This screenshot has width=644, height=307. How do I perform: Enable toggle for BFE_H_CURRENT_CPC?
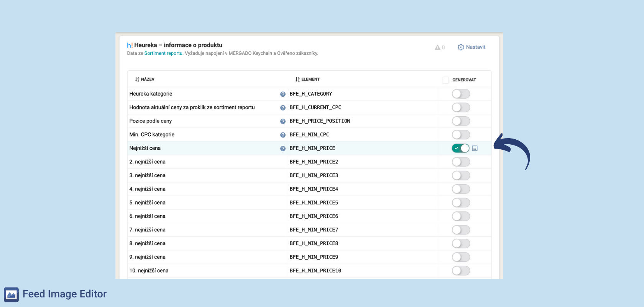coord(461,107)
